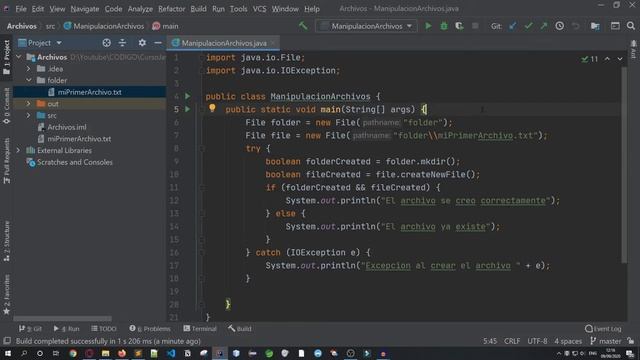Select miPrimerArchivo.txt inside folder

coord(90,92)
